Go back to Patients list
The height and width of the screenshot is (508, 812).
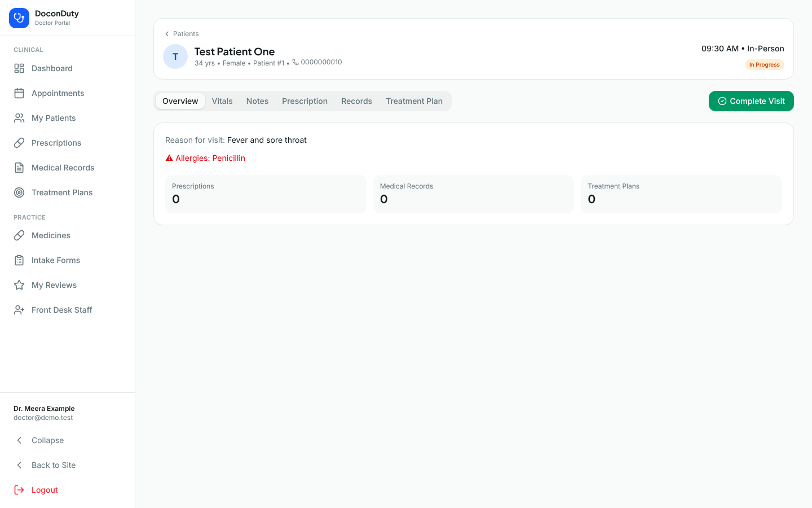pyautogui.click(x=182, y=34)
